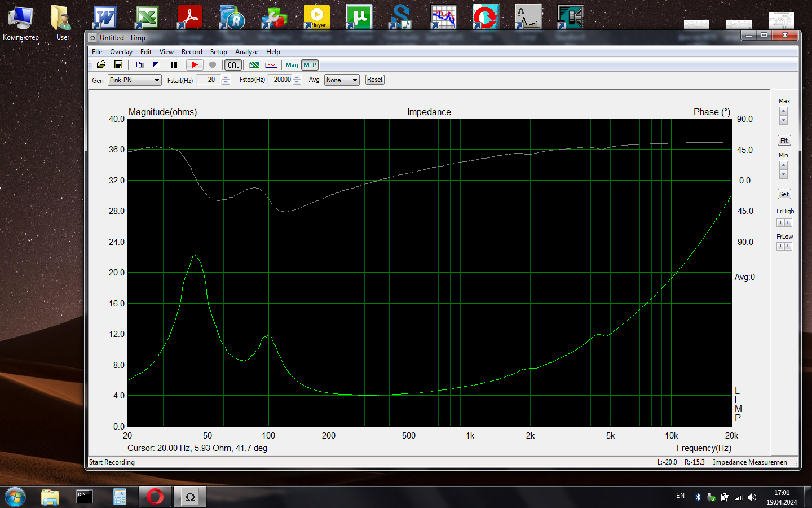This screenshot has width=812, height=508.
Task: Open Opera browser from the taskbar
Action: 155,497
